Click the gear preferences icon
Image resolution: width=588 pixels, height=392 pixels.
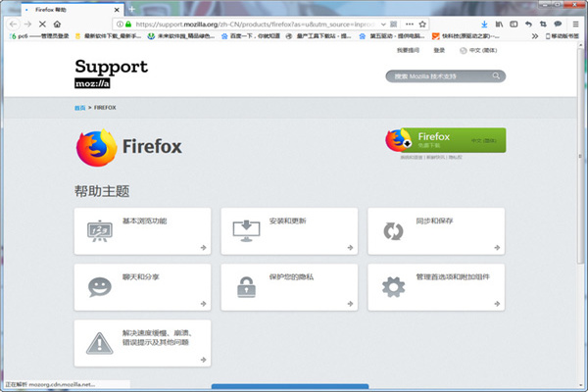[393, 287]
